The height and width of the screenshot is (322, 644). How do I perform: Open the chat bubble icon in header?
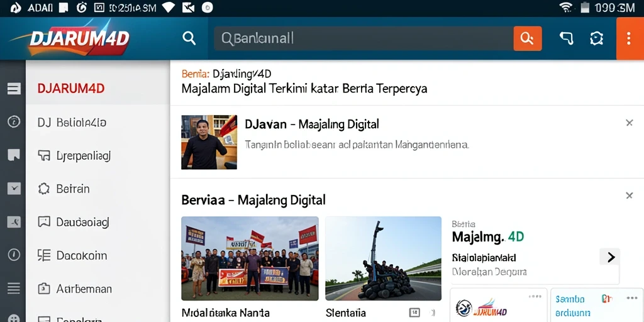(x=566, y=38)
